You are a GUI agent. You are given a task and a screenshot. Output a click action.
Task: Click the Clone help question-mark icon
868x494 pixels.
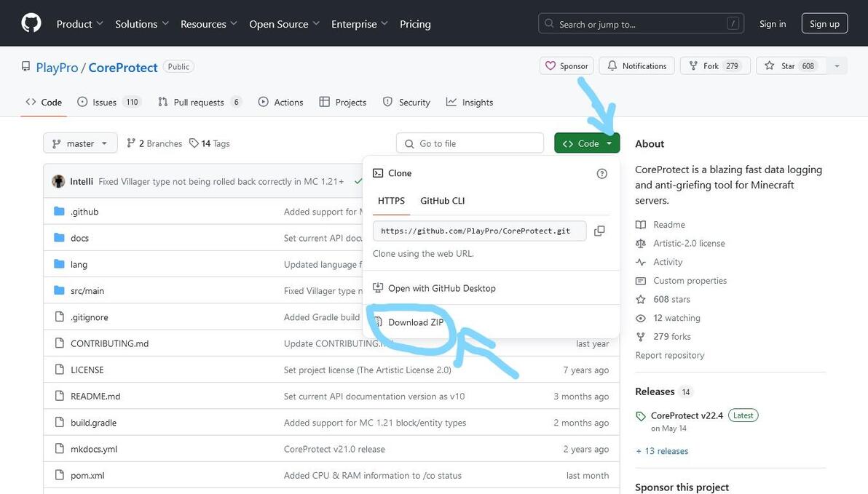pyautogui.click(x=601, y=173)
